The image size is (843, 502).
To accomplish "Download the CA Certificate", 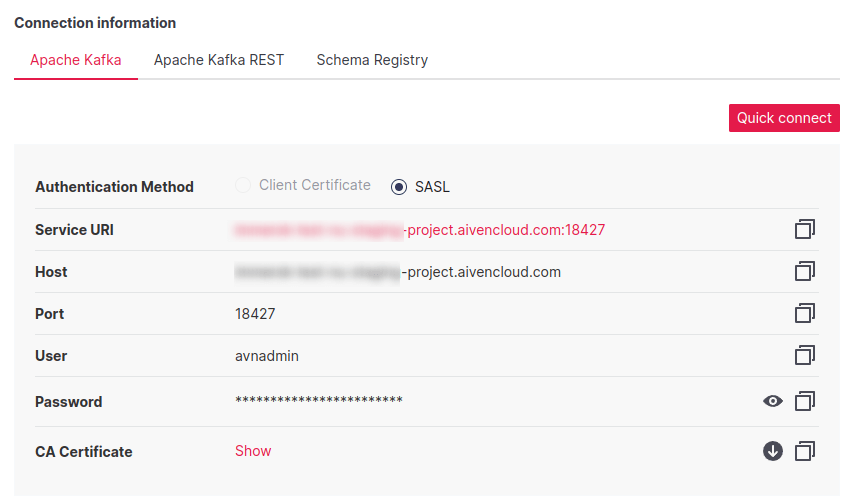I will click(772, 452).
